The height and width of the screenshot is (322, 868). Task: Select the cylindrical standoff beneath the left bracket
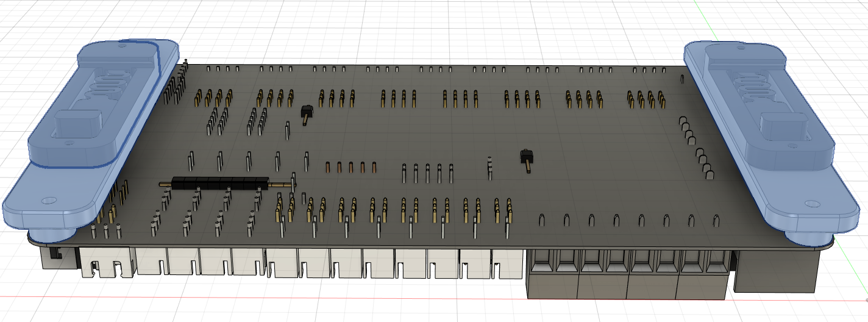point(52,234)
